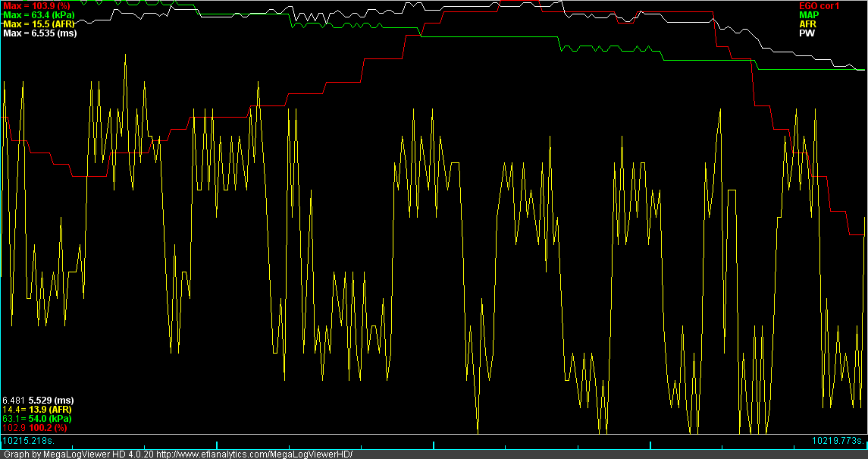Click the Max = 103.9 (%) readout
This screenshot has height=459, width=868.
(x=36, y=6)
